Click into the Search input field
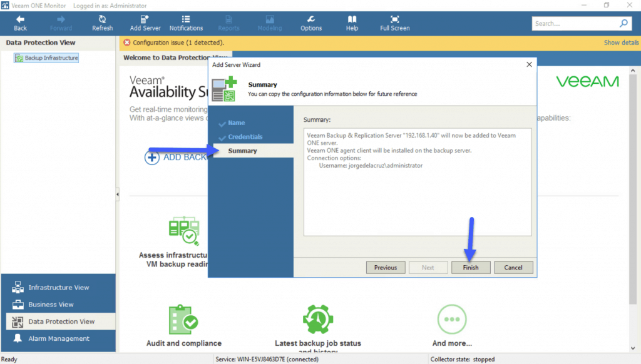 pyautogui.click(x=575, y=24)
